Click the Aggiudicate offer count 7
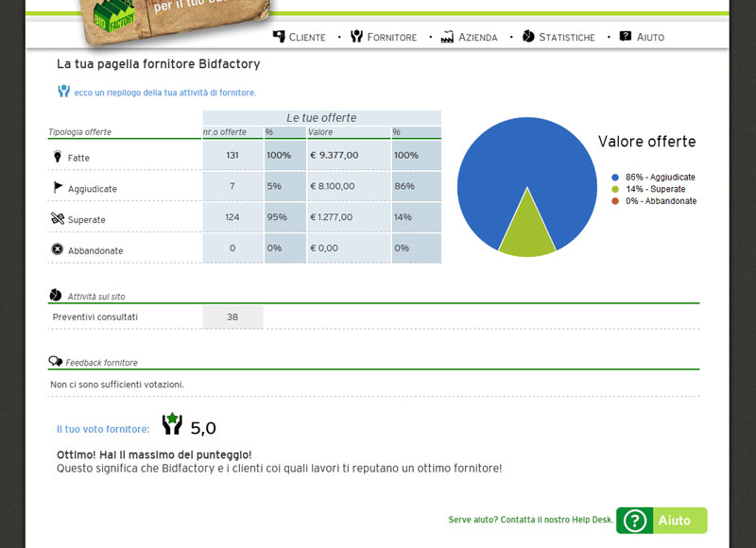This screenshot has width=756, height=548. (232, 186)
